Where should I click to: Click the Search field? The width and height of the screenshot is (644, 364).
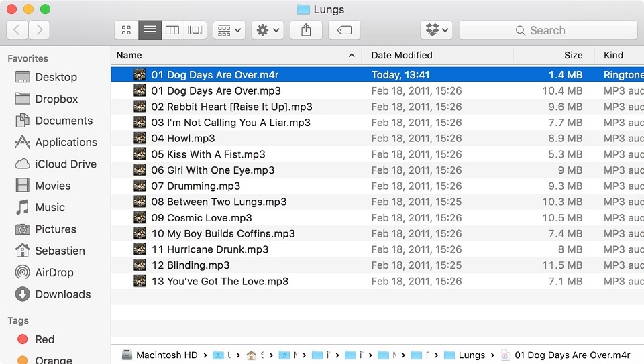pos(548,30)
